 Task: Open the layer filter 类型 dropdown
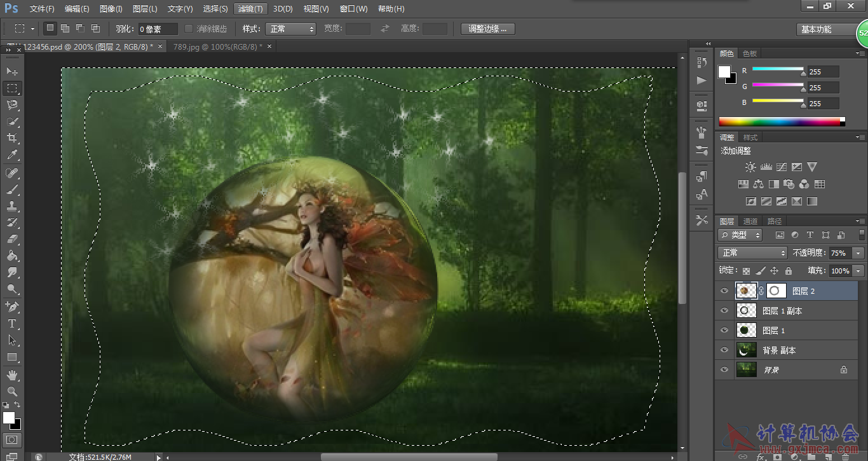click(740, 235)
